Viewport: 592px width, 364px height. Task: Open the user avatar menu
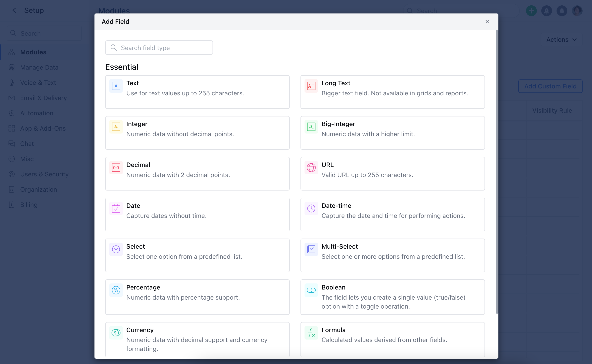click(x=577, y=11)
